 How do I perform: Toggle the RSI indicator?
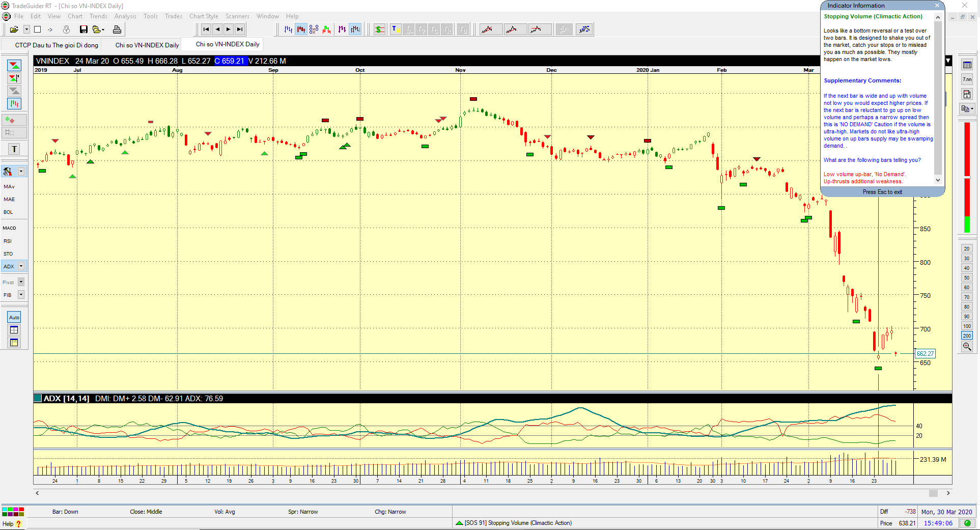8,241
